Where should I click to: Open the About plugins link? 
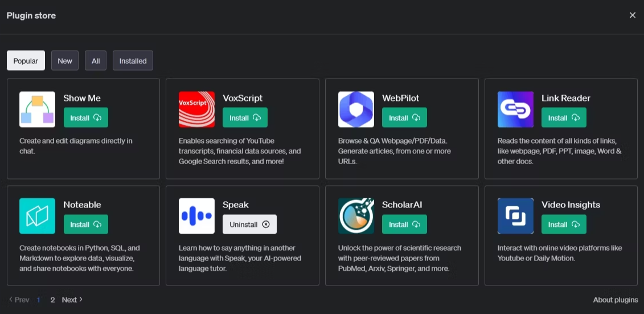pyautogui.click(x=616, y=300)
